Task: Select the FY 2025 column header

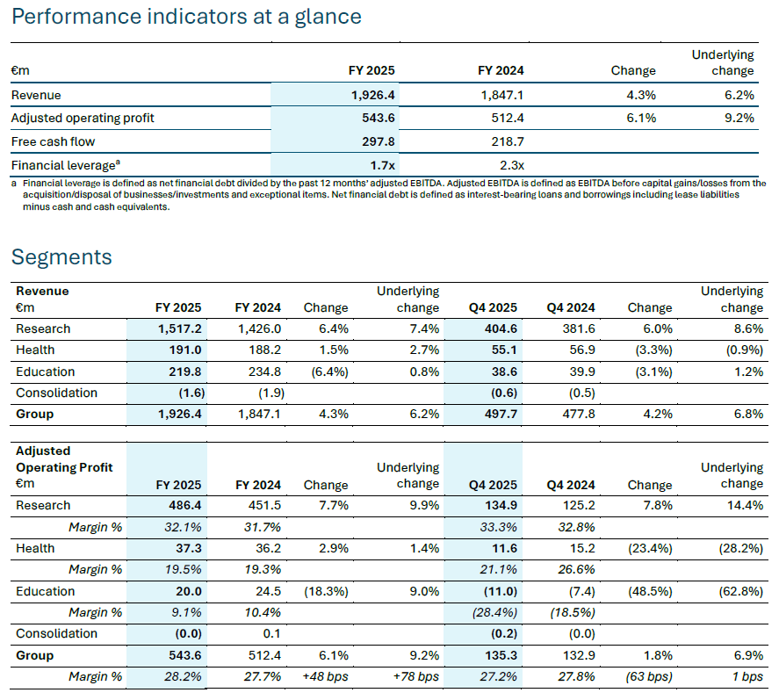Action: tap(370, 69)
